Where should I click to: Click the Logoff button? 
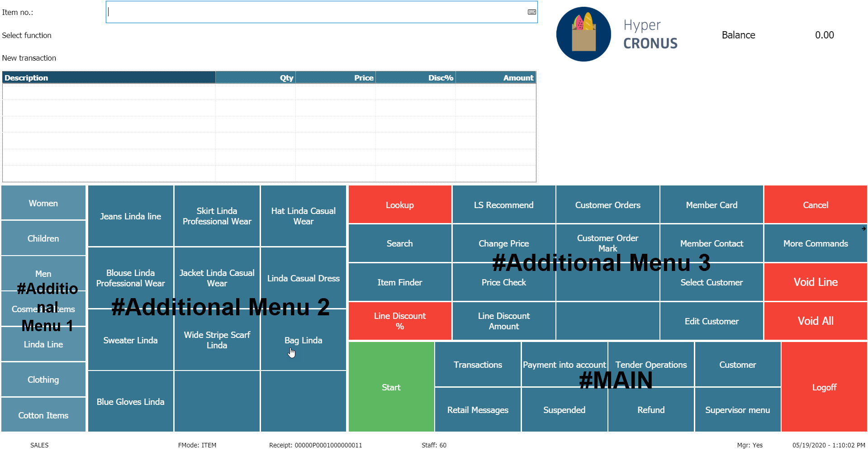click(824, 387)
